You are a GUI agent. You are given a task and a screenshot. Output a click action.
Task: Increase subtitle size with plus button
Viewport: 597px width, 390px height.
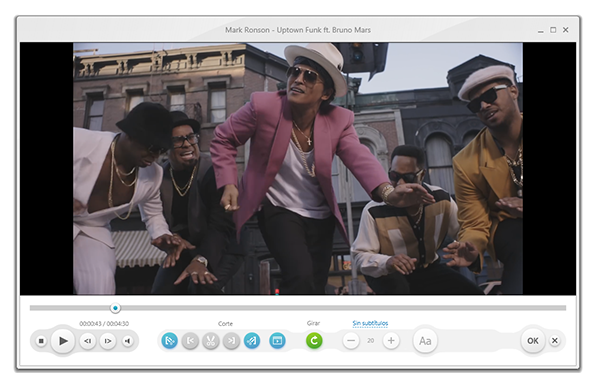[391, 340]
